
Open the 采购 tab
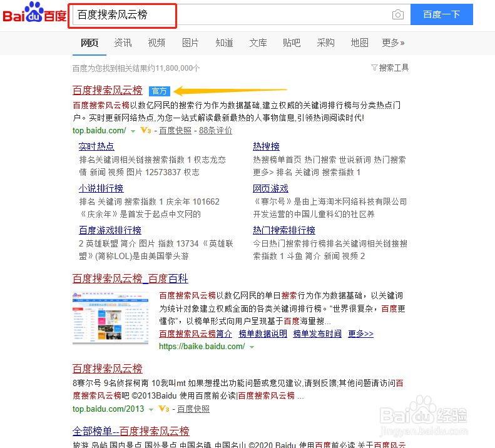point(325,43)
